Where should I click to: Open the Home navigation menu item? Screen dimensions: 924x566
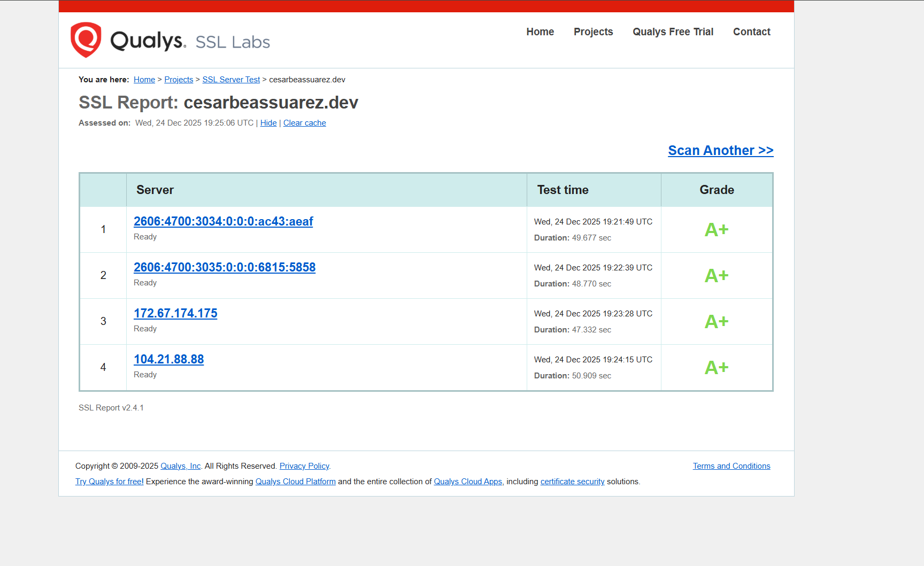pos(540,32)
